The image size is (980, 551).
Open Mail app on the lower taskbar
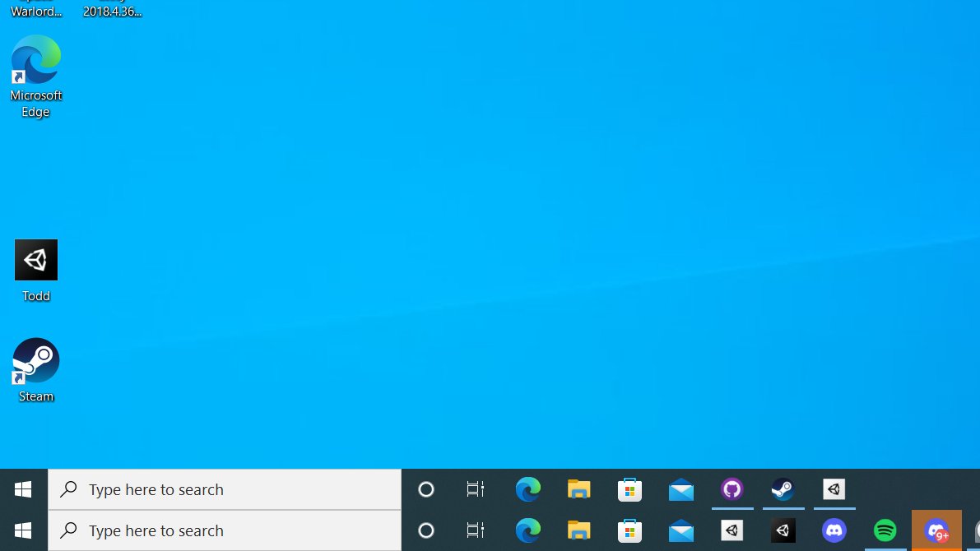coord(681,530)
